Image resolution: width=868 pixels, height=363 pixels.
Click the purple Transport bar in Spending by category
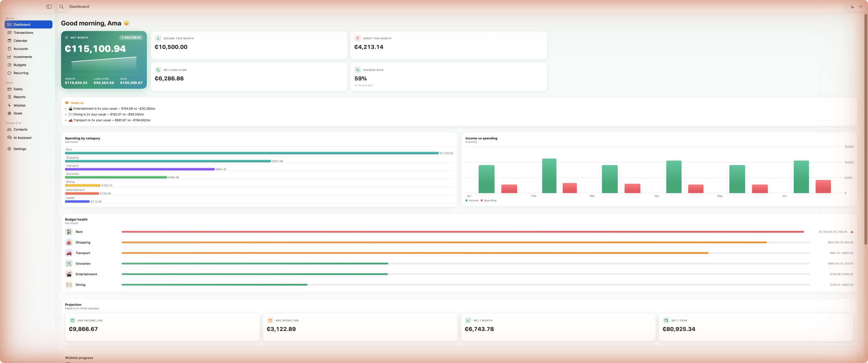140,169
